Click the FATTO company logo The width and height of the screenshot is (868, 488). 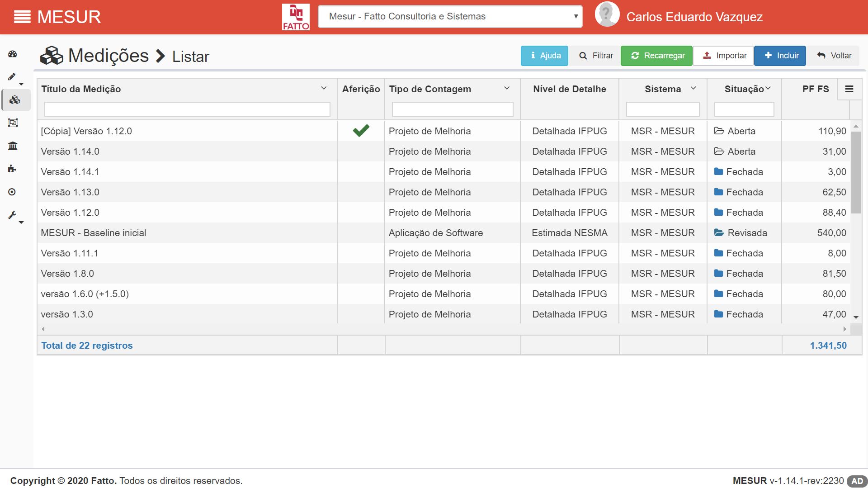coord(296,17)
